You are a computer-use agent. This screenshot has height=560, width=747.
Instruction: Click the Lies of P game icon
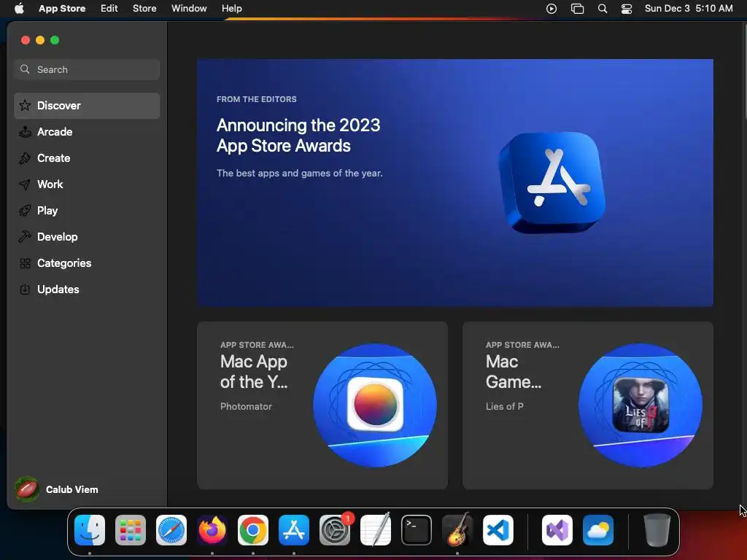pyautogui.click(x=640, y=405)
